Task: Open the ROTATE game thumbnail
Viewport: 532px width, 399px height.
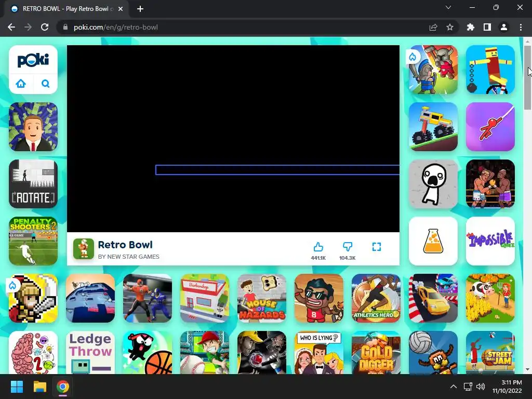Action: [x=33, y=184]
